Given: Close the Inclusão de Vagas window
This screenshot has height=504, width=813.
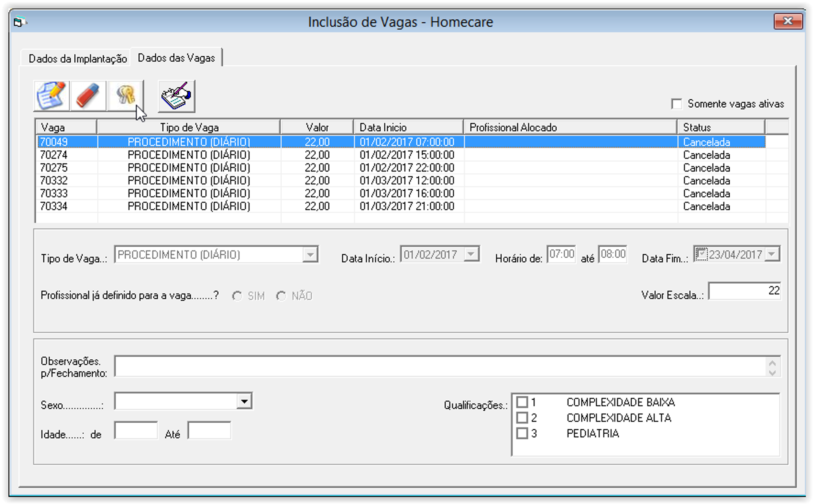Looking at the screenshot, I should (x=787, y=21).
